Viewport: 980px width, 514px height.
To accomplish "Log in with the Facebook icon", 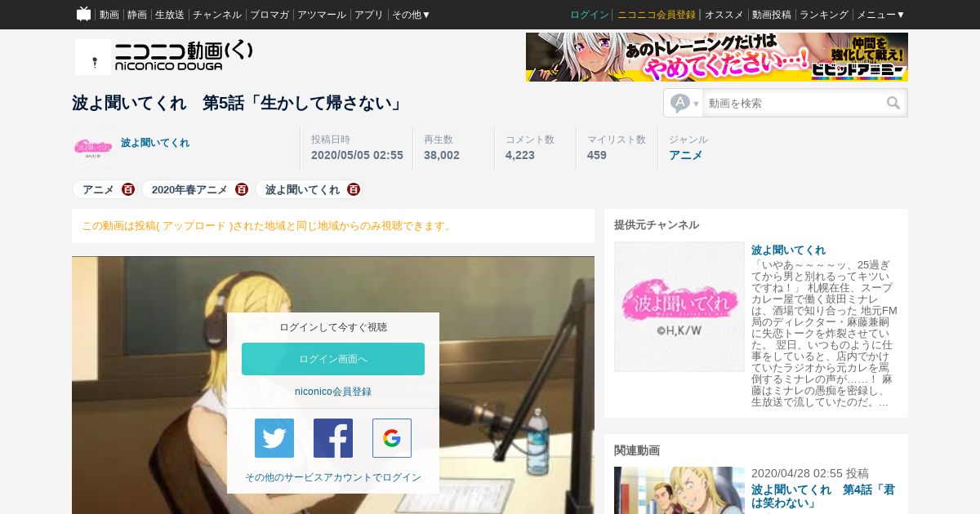I will coord(333,438).
